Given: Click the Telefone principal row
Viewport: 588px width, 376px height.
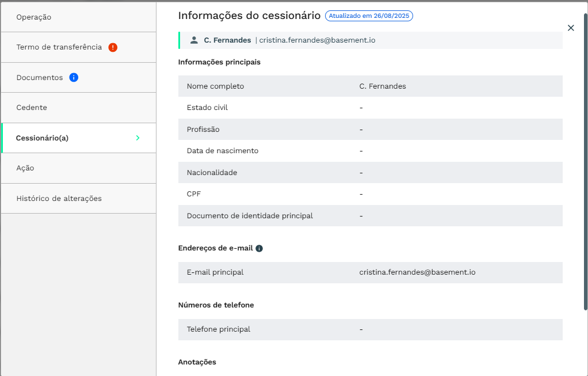Looking at the screenshot, I should pyautogui.click(x=370, y=329).
